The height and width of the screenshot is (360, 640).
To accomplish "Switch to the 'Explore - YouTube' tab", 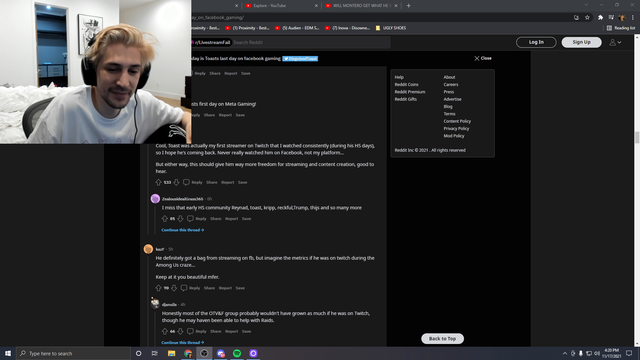I will [x=281, y=6].
